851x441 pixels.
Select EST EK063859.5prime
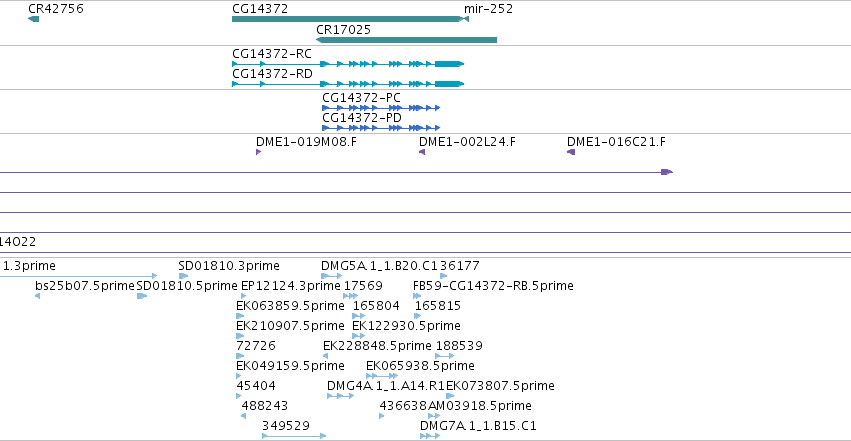point(240,316)
